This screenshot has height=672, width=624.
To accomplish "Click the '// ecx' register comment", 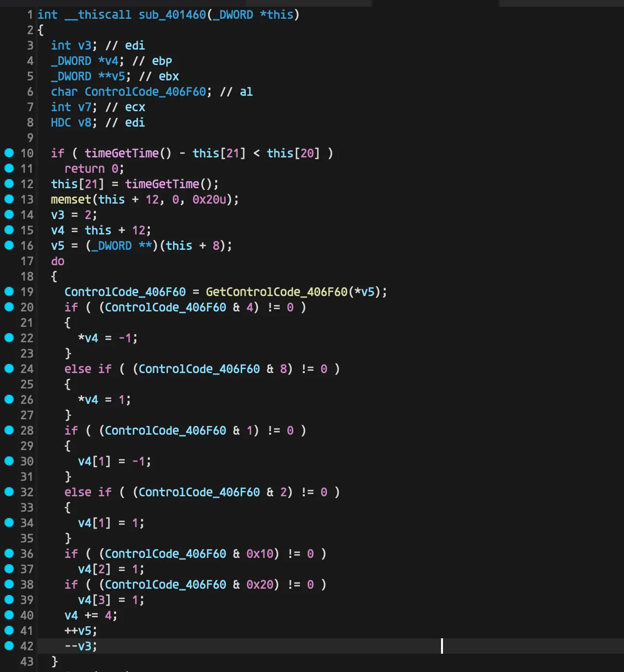I will pyautogui.click(x=125, y=107).
